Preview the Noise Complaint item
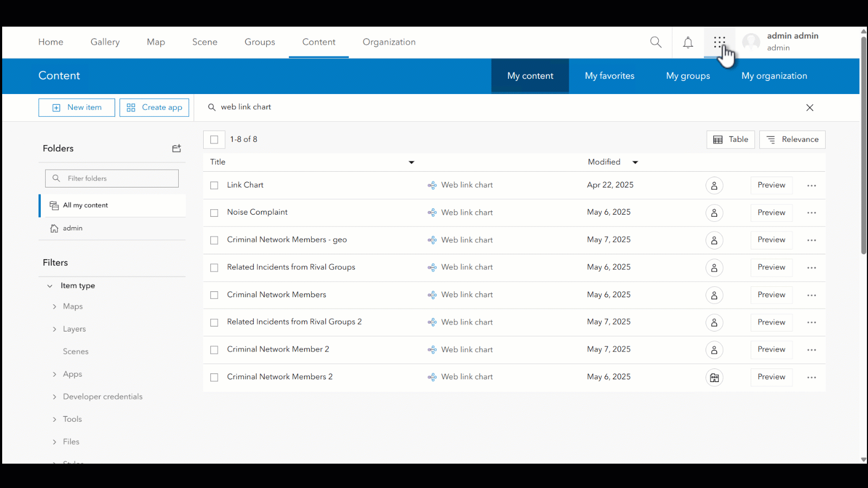 click(771, 212)
